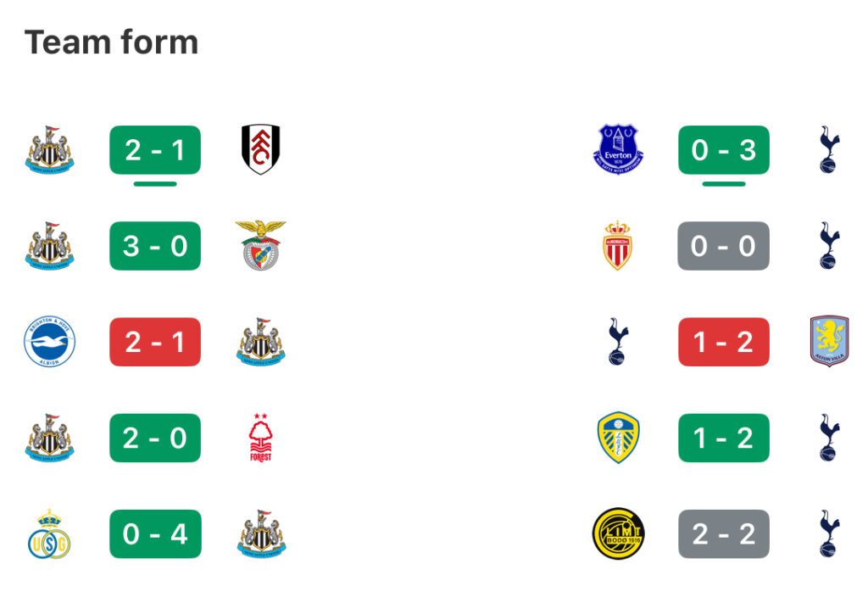Image resolution: width=868 pixels, height=592 pixels.
Task: Open the Union Saint-Gilloise crest
Action: [x=49, y=534]
